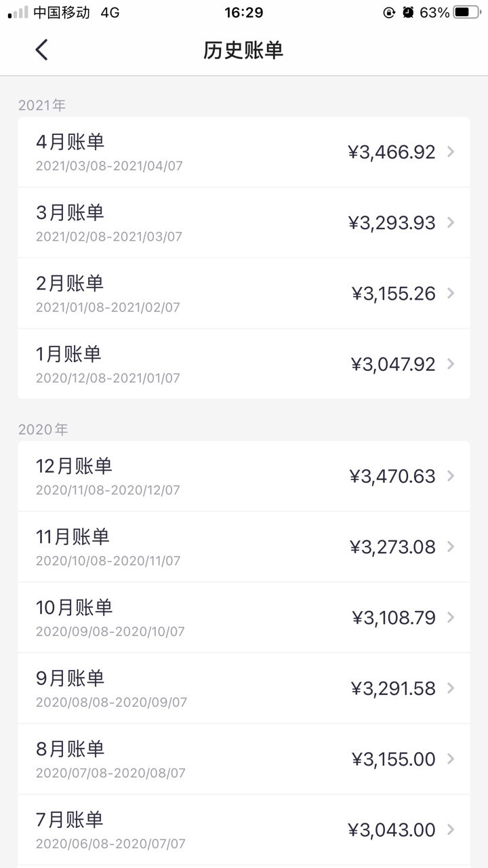This screenshot has width=488, height=868.
Task: Tap chevron beside ¥3,470.63
Action: [x=451, y=476]
